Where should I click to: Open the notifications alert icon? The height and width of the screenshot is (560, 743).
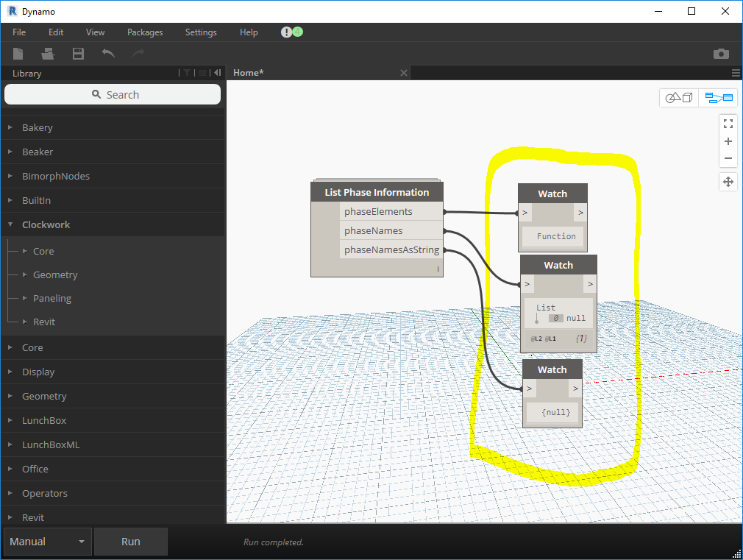286,32
